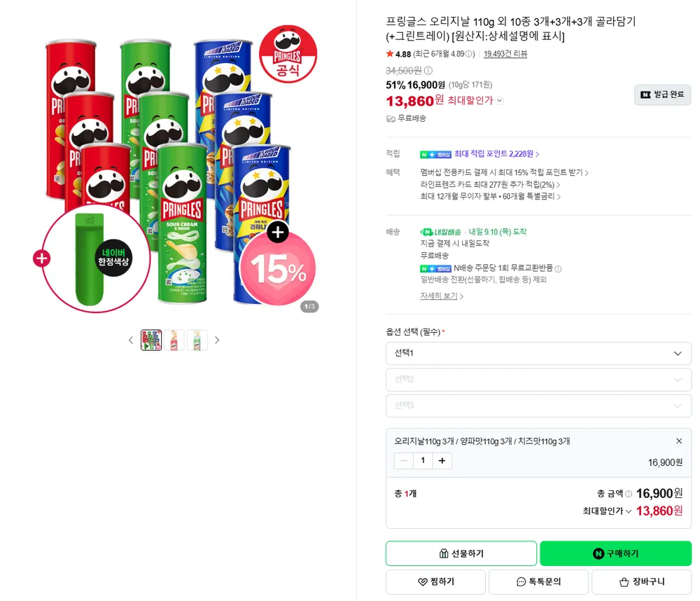Image resolution: width=700 pixels, height=601 pixels.
Task: Decrease quantity with the minus button
Action: click(404, 461)
